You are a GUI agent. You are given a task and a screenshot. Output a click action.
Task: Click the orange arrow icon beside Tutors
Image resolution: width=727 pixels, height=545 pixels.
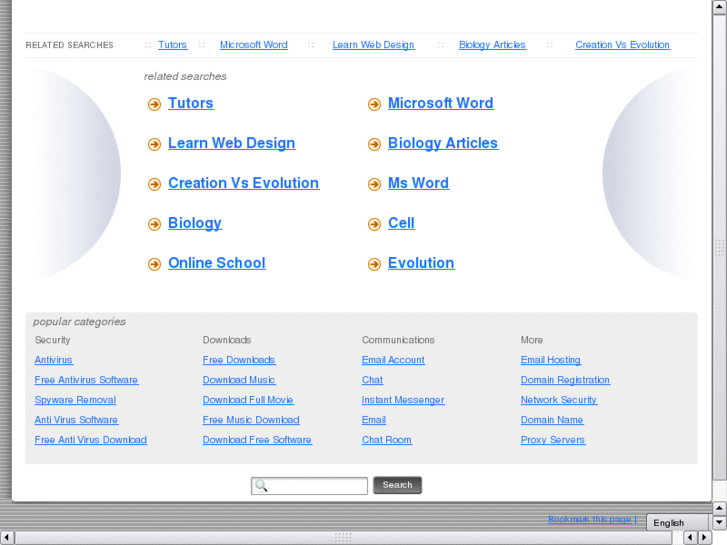pyautogui.click(x=154, y=104)
